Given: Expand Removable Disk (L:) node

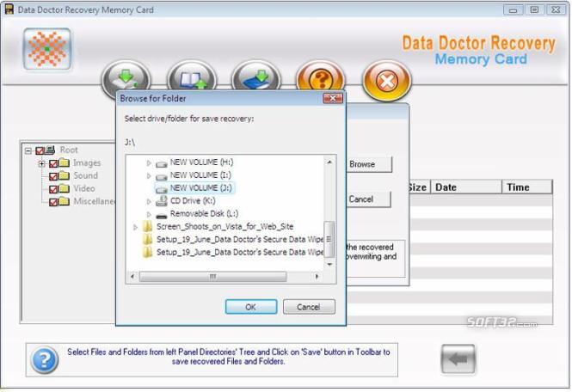Looking at the screenshot, I should pos(149,214).
